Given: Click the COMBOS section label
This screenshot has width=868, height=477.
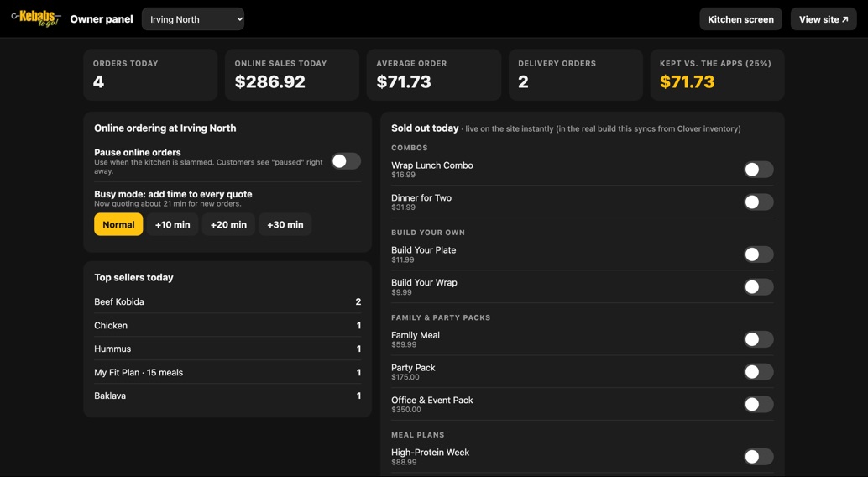Looking at the screenshot, I should 410,148.
